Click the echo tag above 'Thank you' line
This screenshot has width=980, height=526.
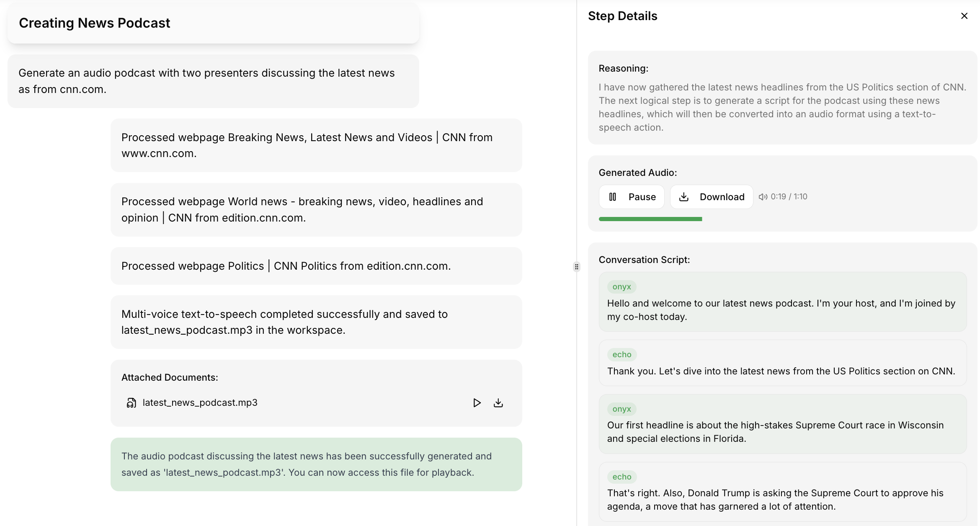point(622,355)
